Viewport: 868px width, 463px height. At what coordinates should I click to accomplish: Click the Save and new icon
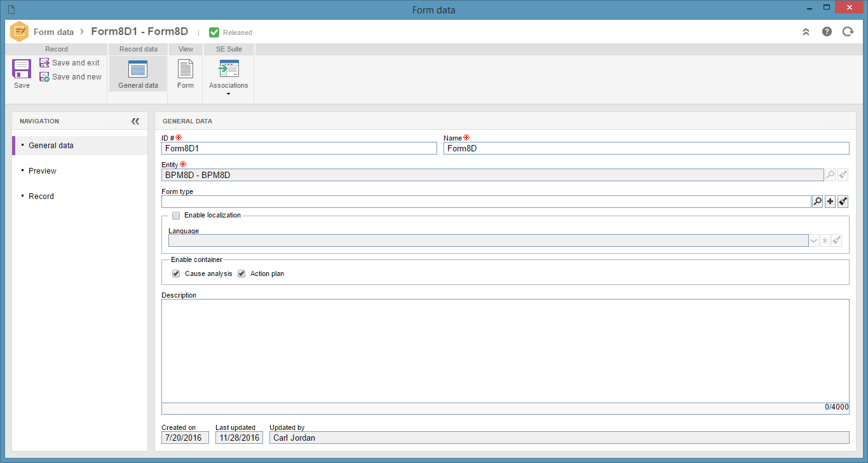tap(44, 77)
